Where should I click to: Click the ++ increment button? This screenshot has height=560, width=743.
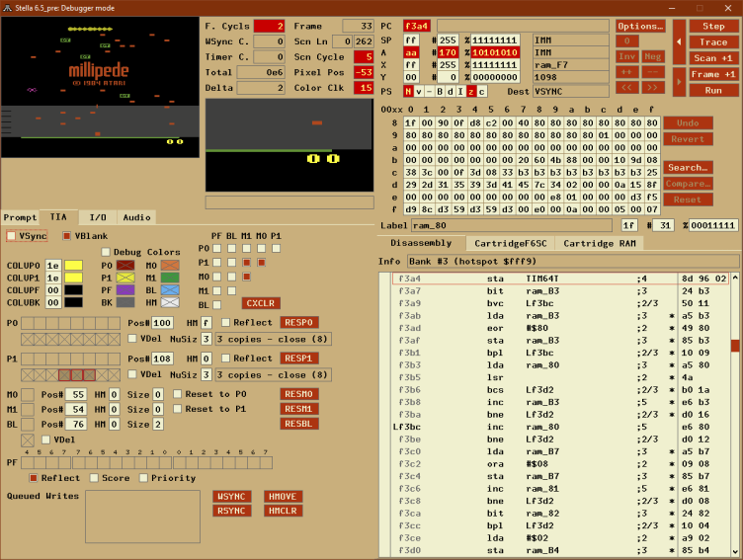pos(626,73)
